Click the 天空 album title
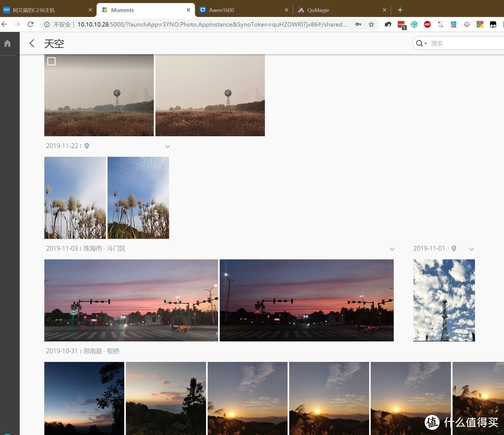Screen dimensions: 504x435 (x=54, y=43)
